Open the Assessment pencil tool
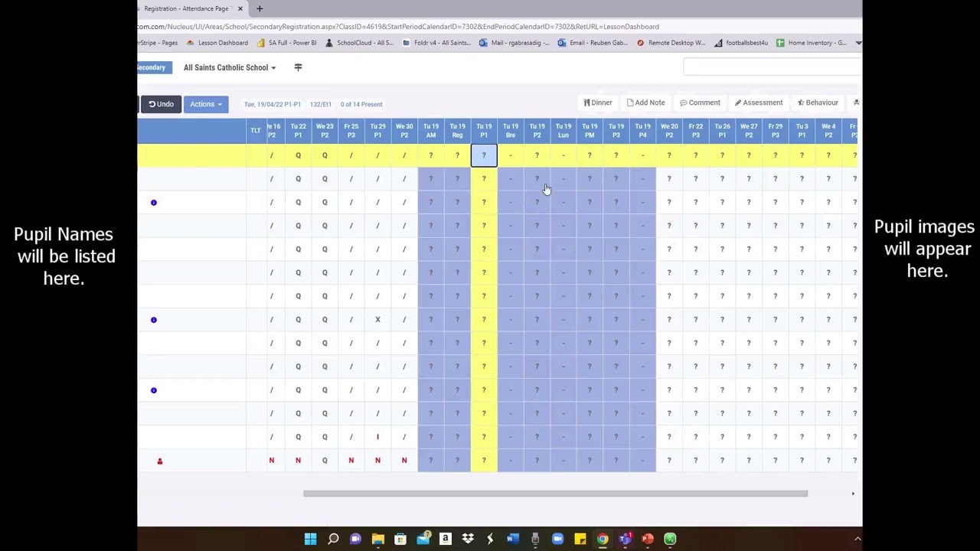The image size is (980, 551). (759, 103)
